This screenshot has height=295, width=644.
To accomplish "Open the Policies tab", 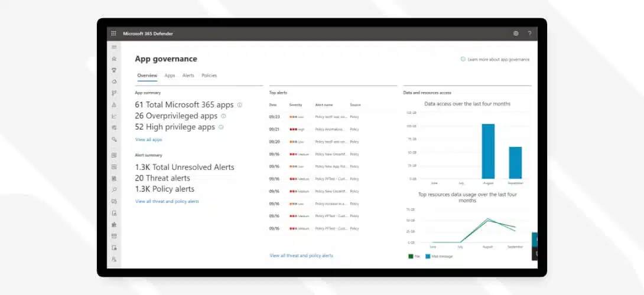I will click(x=209, y=76).
